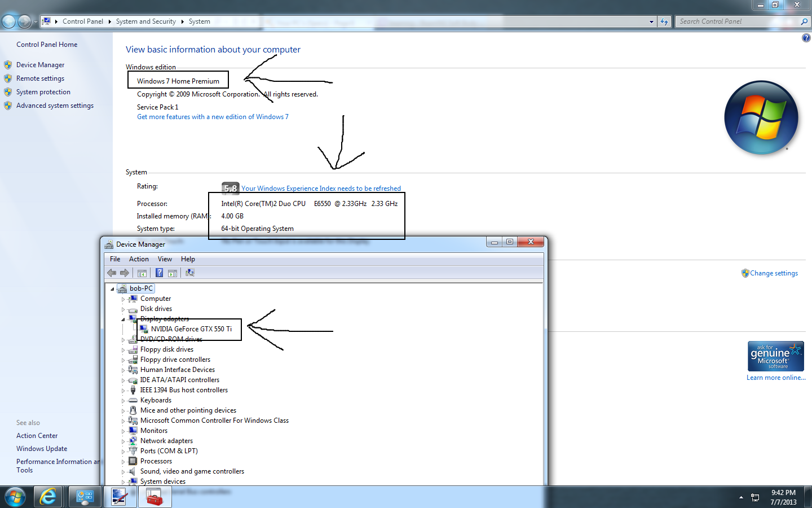
Task: Click the Mice and other pointing devices icon
Action: tap(133, 410)
